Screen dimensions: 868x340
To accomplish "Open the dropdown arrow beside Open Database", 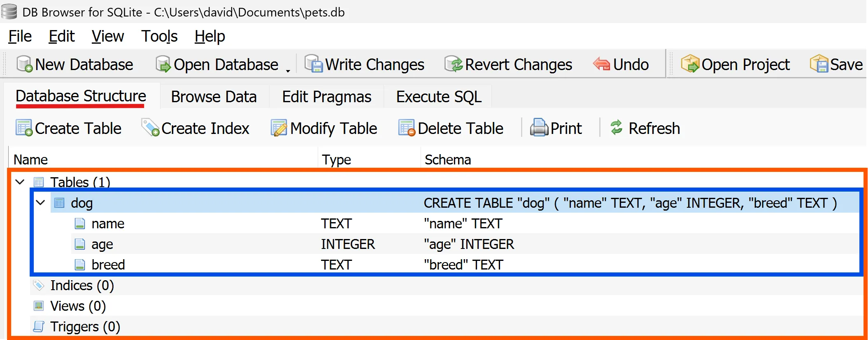I will click(288, 70).
